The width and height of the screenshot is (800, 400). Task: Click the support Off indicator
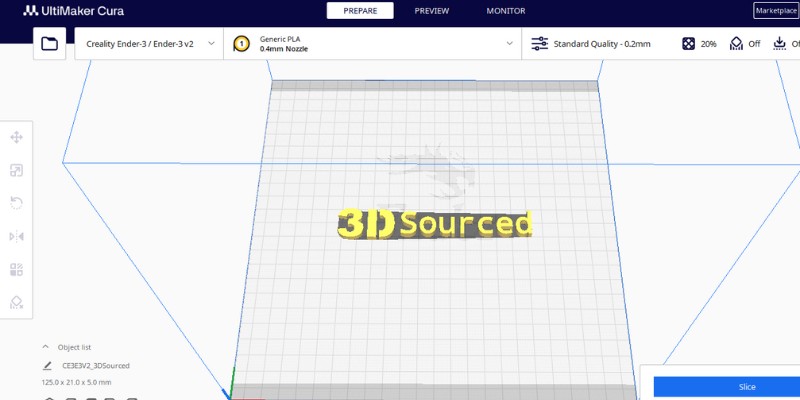click(745, 44)
